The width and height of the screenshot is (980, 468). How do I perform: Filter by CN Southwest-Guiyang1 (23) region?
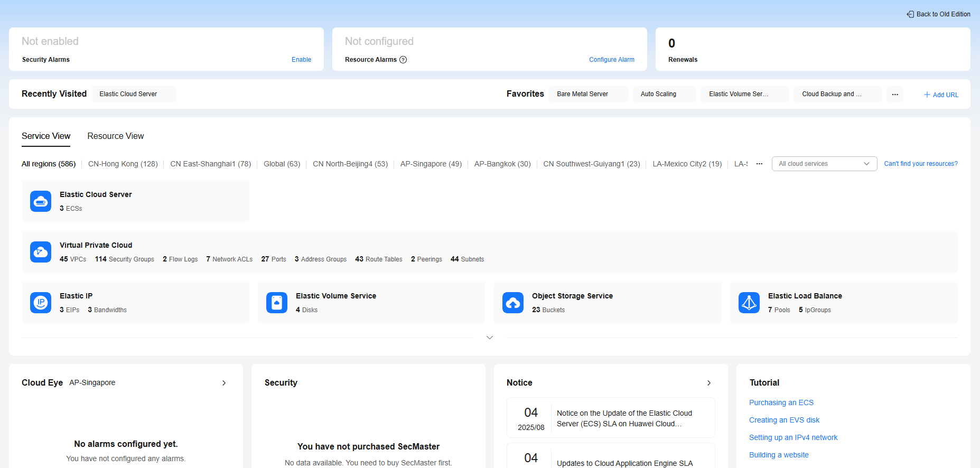[592, 164]
